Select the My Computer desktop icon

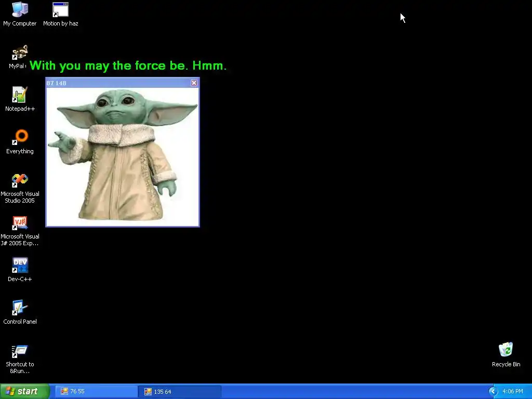point(20,14)
